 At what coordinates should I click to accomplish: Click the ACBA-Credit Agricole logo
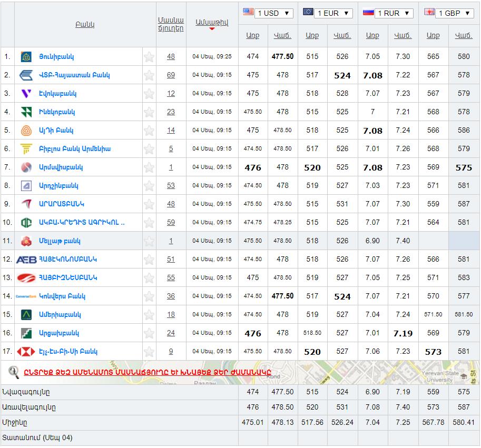coord(26,223)
